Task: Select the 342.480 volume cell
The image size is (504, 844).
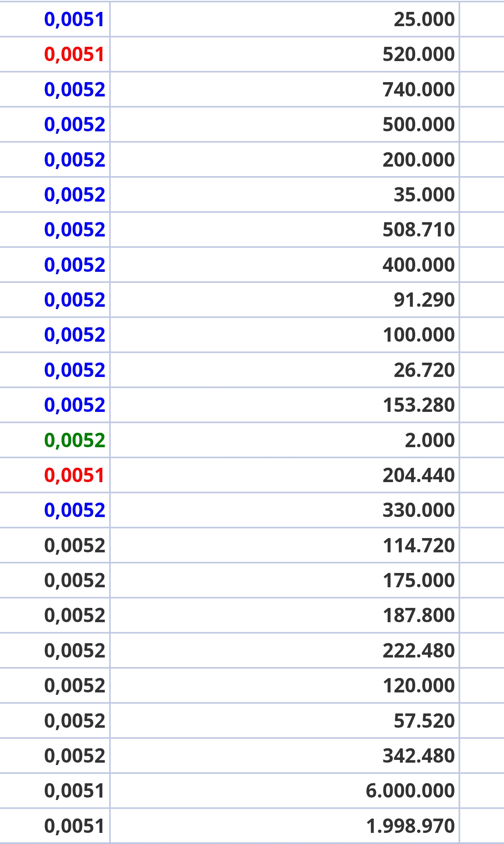Action: click(x=285, y=756)
